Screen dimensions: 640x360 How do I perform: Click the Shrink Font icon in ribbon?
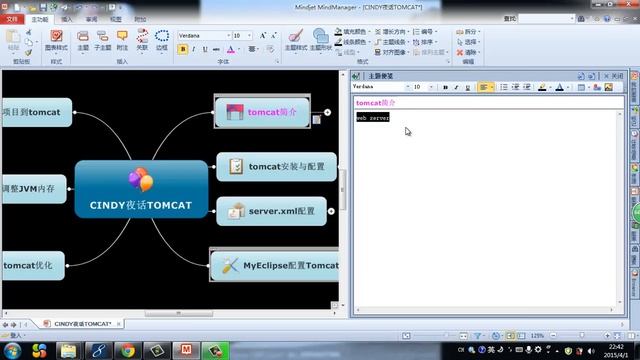274,36
